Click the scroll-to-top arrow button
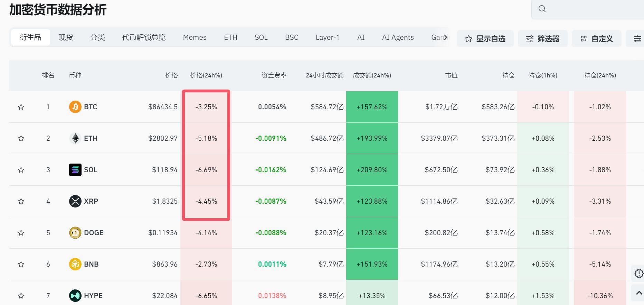644x305 pixels. pyautogui.click(x=639, y=293)
